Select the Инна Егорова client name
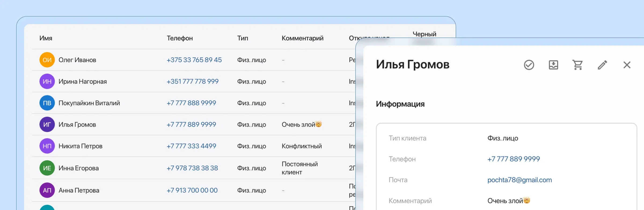This screenshot has width=644, height=210. 79,168
